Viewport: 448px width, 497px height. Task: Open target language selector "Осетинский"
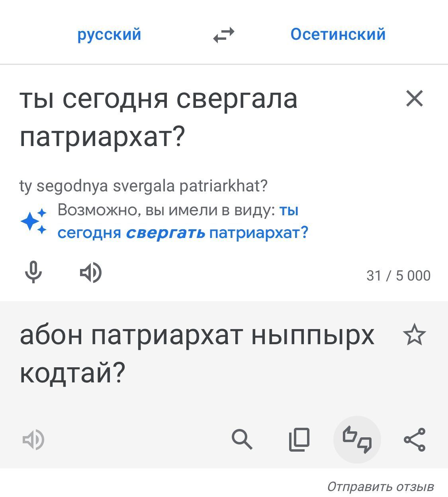(338, 34)
